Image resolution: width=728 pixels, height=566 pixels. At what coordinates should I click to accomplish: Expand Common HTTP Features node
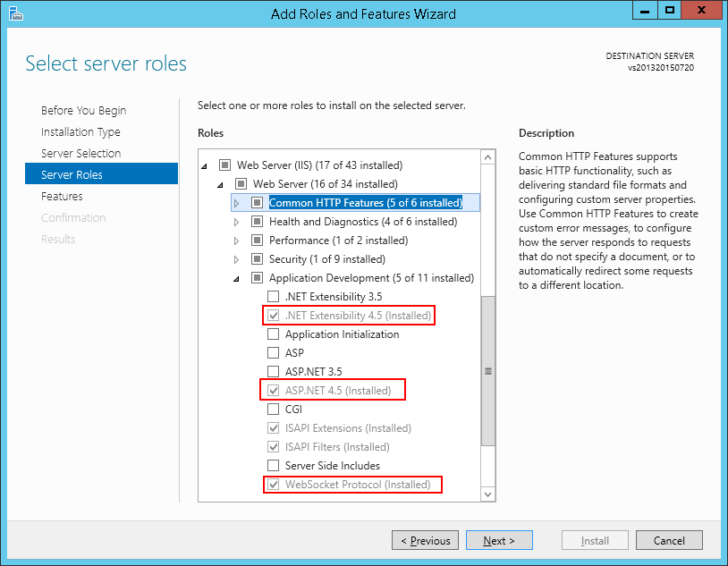click(x=236, y=203)
